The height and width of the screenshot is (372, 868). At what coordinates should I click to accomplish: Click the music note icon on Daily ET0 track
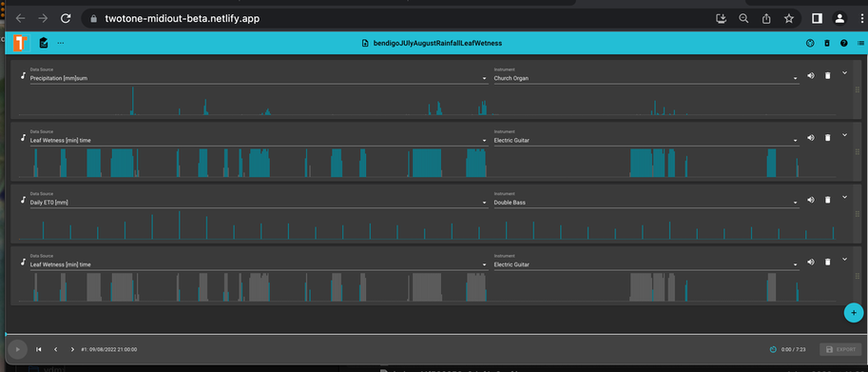click(x=23, y=199)
